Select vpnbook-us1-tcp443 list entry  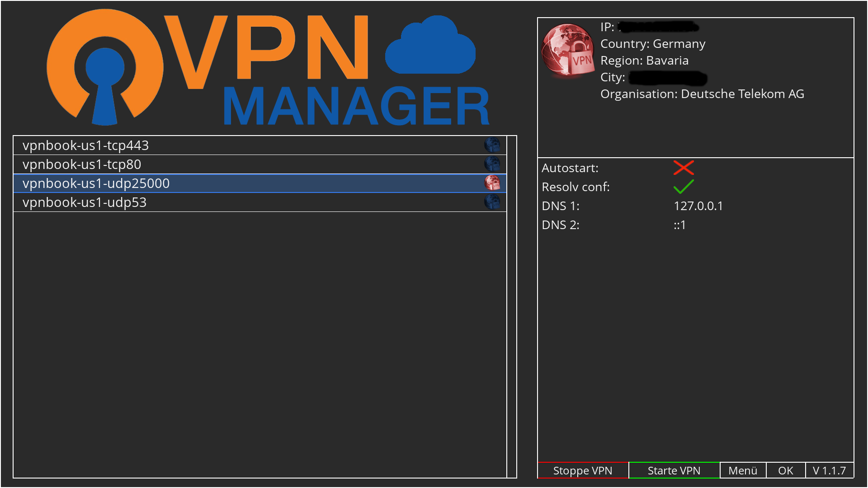[86, 145]
